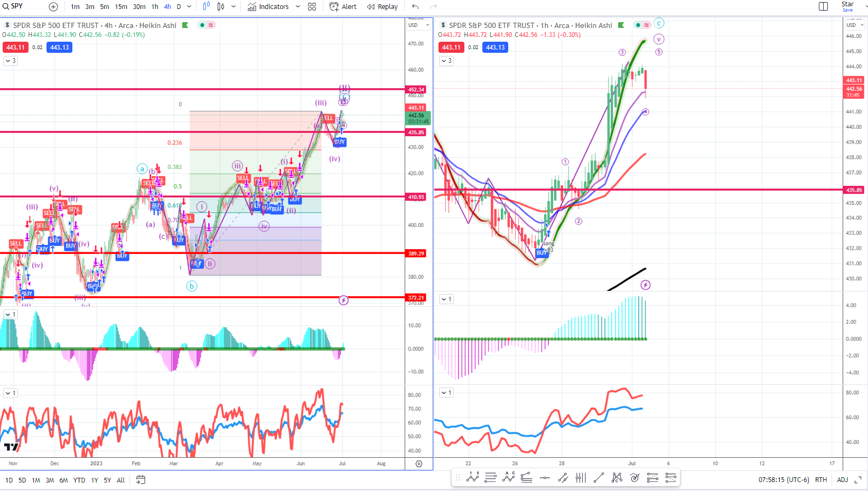The width and height of the screenshot is (868, 491).
Task: Collapse the left histogram pane legend
Action: click(10, 315)
